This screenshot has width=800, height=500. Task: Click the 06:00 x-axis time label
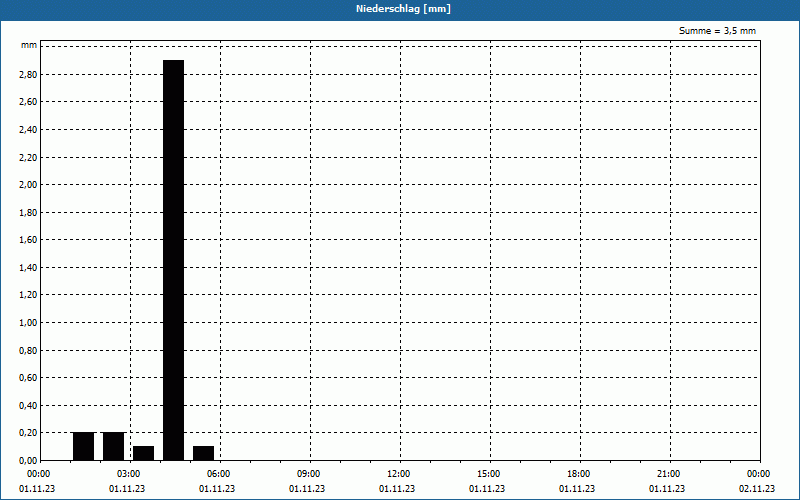(x=220, y=474)
